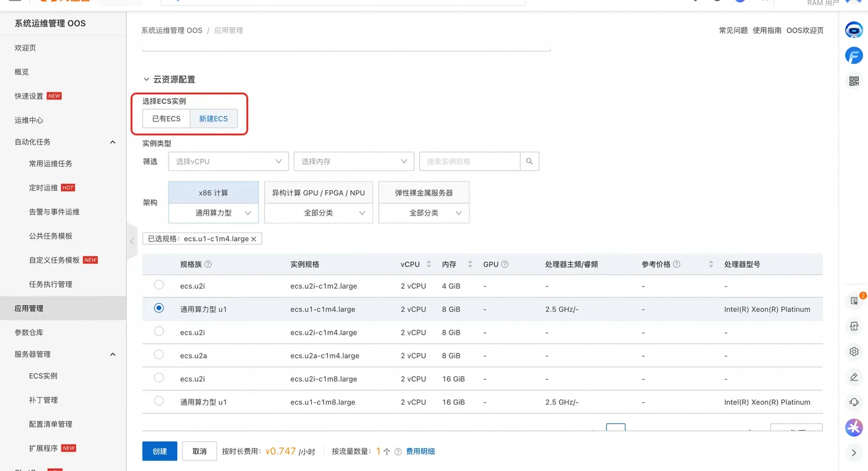The width and height of the screenshot is (868, 471).
Task: Open the 费用明细 link
Action: tap(420, 452)
